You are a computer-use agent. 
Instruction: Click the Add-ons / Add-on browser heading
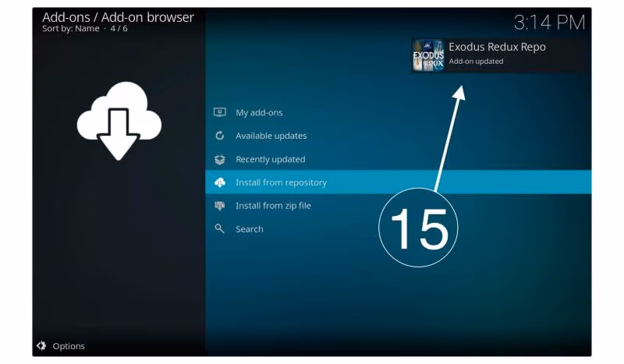pyautogui.click(x=118, y=16)
